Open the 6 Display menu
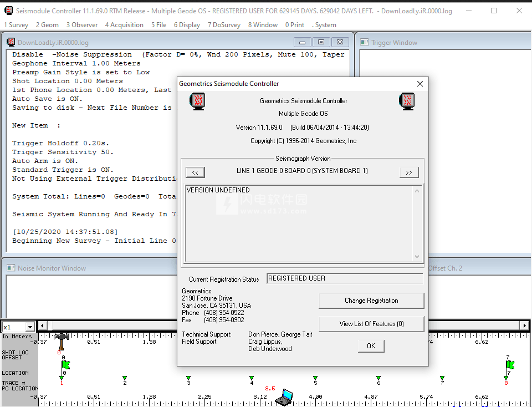Viewport: 532px width, 407px height. pyautogui.click(x=187, y=25)
